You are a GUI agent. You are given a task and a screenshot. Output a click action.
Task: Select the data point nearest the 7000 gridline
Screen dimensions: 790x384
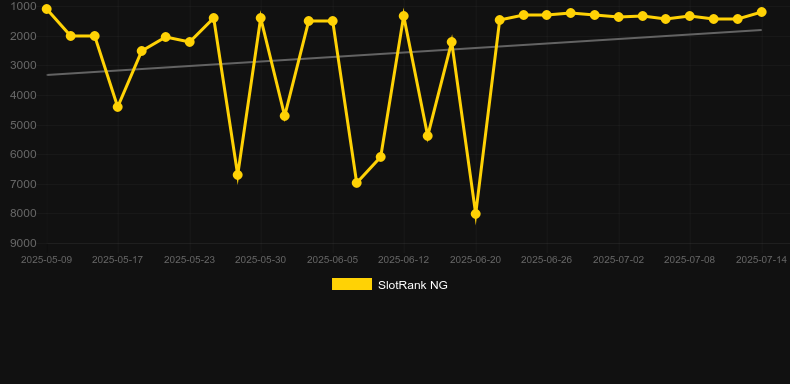(357, 183)
